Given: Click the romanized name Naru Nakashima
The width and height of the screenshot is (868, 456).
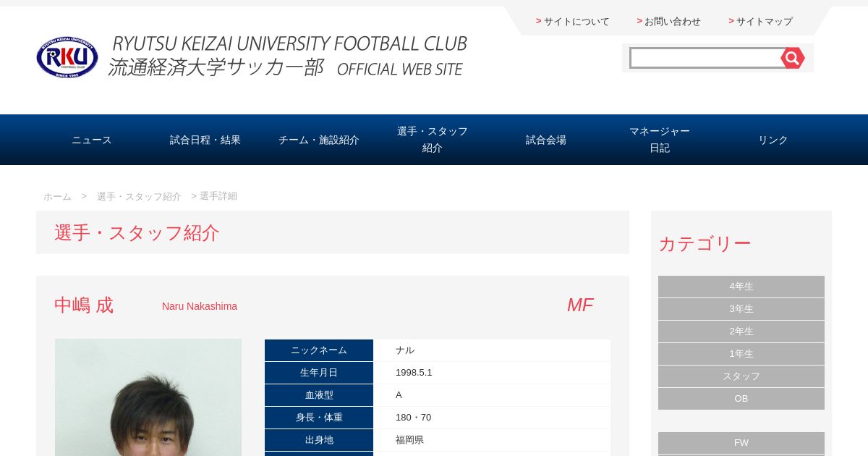Looking at the screenshot, I should 200,306.
